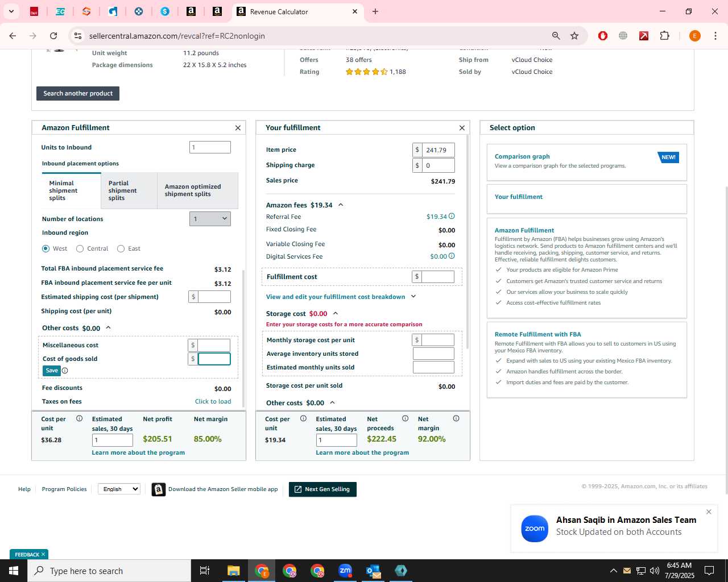Open Learn more link in Your fulfillment
Screen dimensions: 728x582
point(362,453)
